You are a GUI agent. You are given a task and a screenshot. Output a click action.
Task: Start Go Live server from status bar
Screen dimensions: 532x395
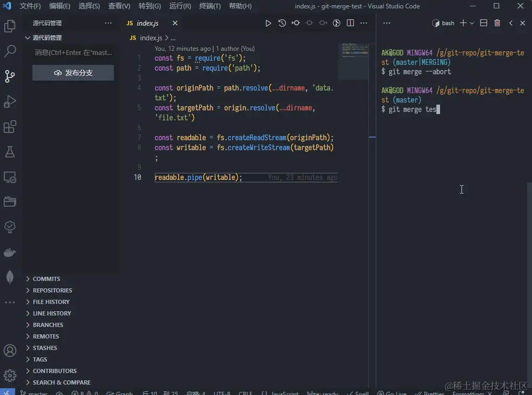pos(392,393)
